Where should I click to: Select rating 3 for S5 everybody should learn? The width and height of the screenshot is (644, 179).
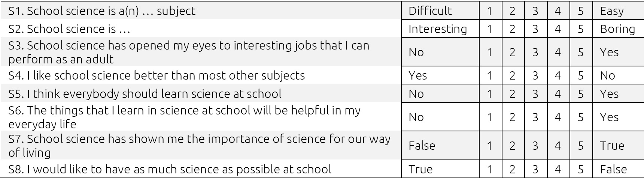point(535,94)
